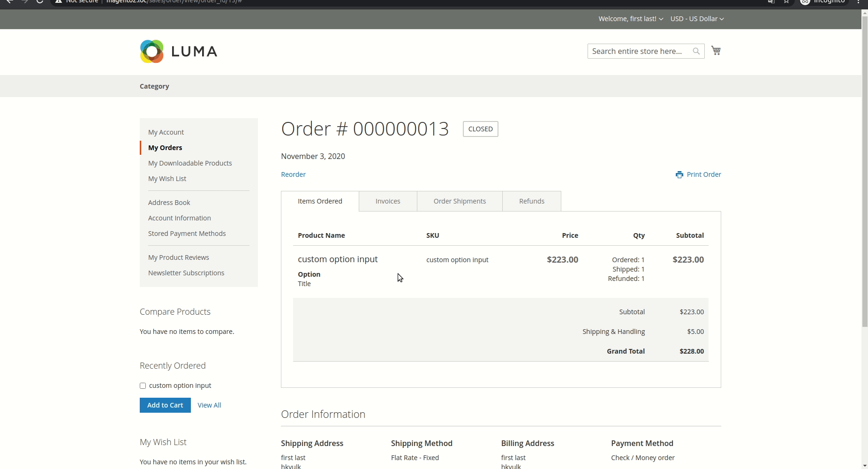868x469 pixels.
Task: Select the Refunds tab
Action: 531,201
